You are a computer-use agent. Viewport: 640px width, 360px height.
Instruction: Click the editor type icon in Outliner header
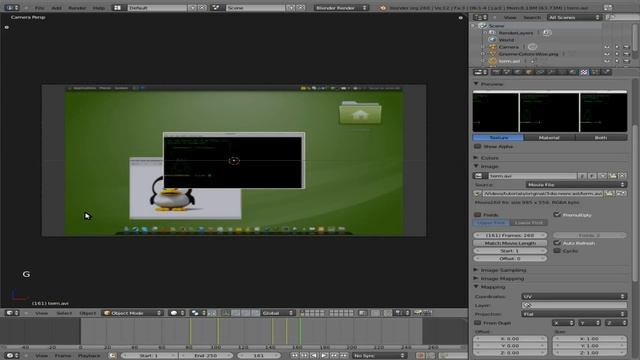click(x=480, y=17)
